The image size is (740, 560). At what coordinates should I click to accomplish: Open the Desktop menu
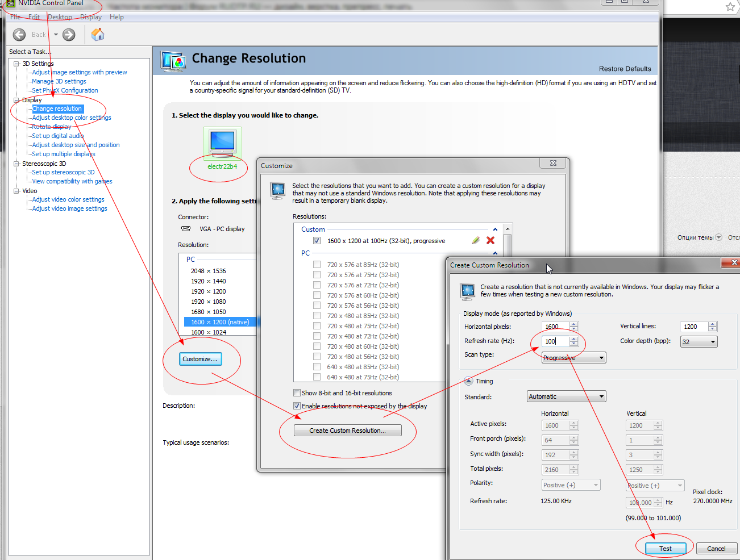60,17
